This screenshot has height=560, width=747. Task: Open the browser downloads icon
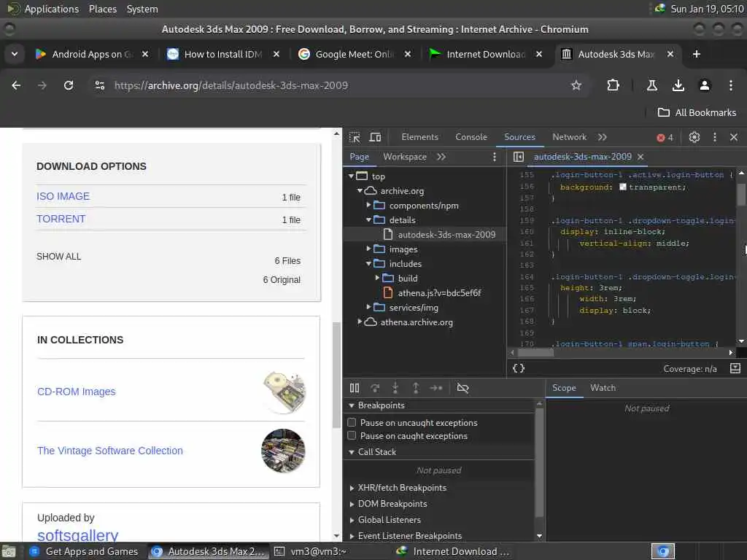coord(678,85)
